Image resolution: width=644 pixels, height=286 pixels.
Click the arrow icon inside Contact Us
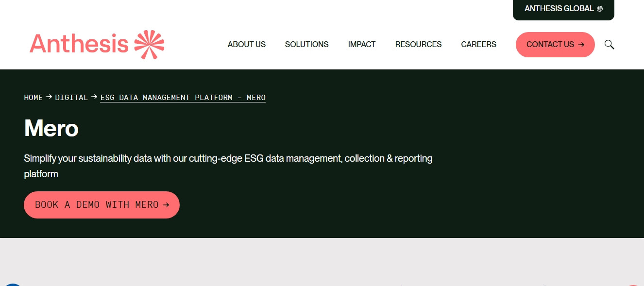pyautogui.click(x=581, y=44)
